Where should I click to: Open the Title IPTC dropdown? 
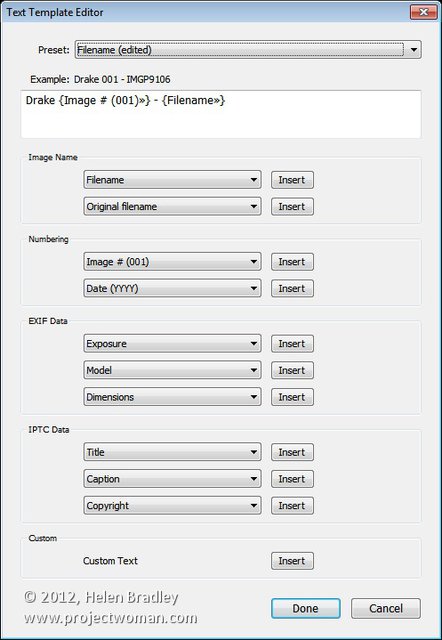(172, 452)
